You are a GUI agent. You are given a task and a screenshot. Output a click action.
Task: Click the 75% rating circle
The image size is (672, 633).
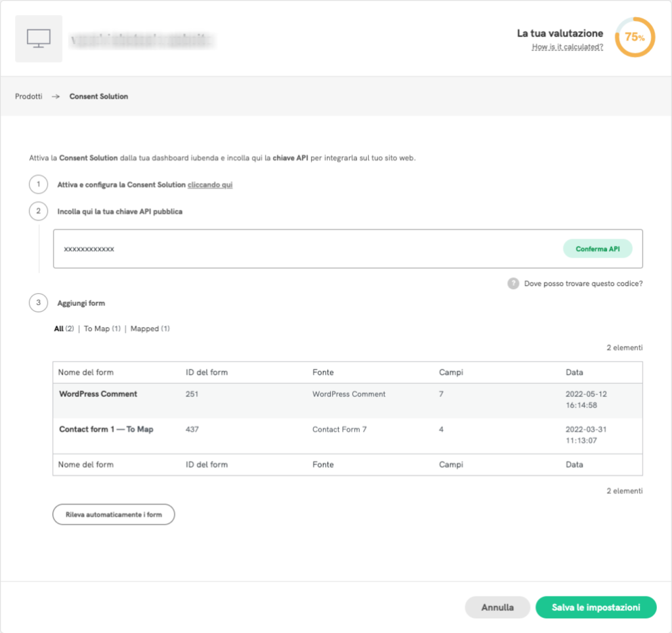pos(634,37)
